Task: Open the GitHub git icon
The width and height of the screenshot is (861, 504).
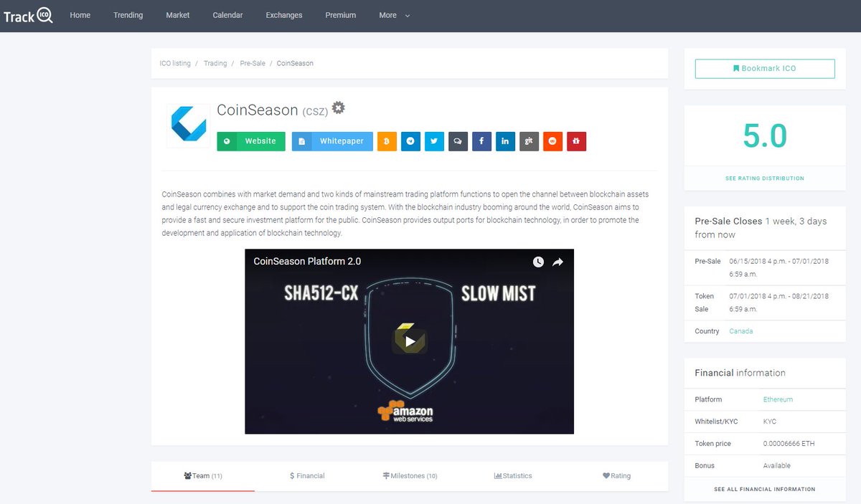Action: (x=529, y=141)
